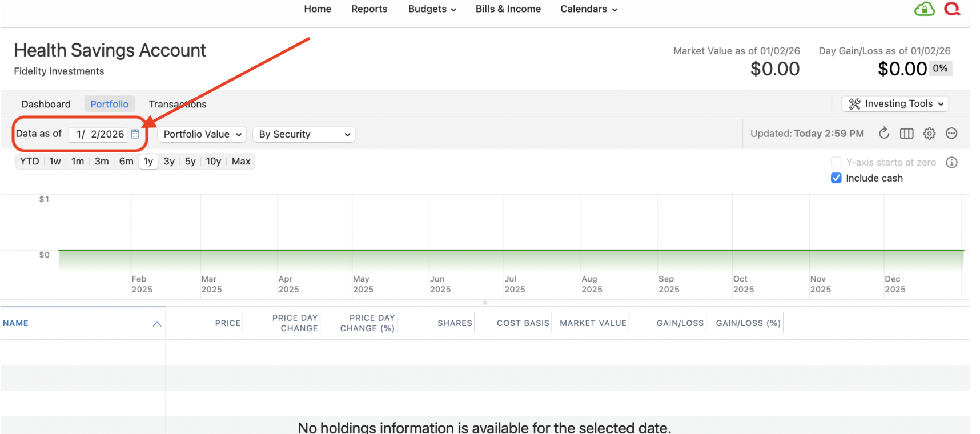Screen dimensions: 980x434
Task: Open the date picker calendar icon
Action: (x=135, y=134)
